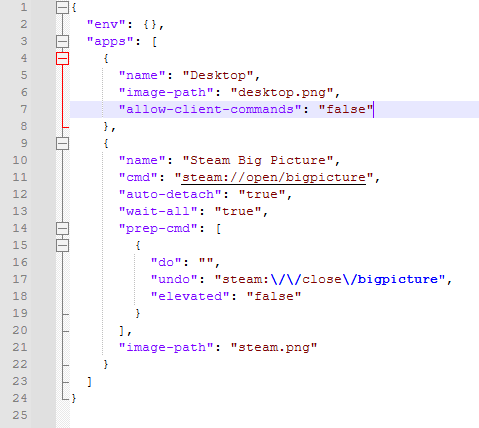Click the "auto-detach" key
The image size is (479, 428).
tap(170, 194)
